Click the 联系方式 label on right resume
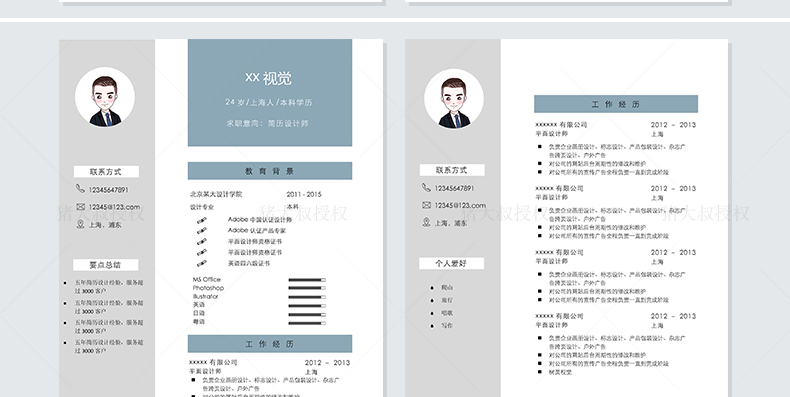The height and width of the screenshot is (397, 790). pos(452,170)
